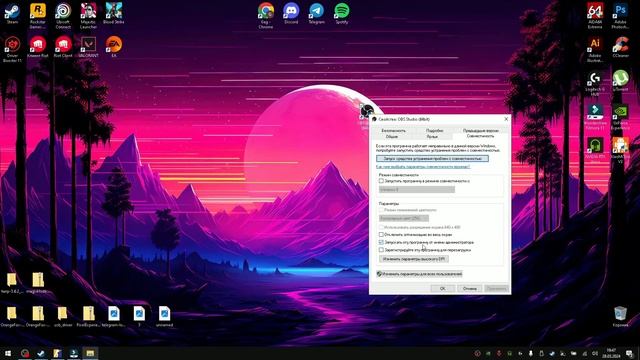The height and width of the screenshot is (360, 640).
Task: Toggle 'Использовать разрешение экрана 640 x 480' checkbox
Action: point(381,227)
